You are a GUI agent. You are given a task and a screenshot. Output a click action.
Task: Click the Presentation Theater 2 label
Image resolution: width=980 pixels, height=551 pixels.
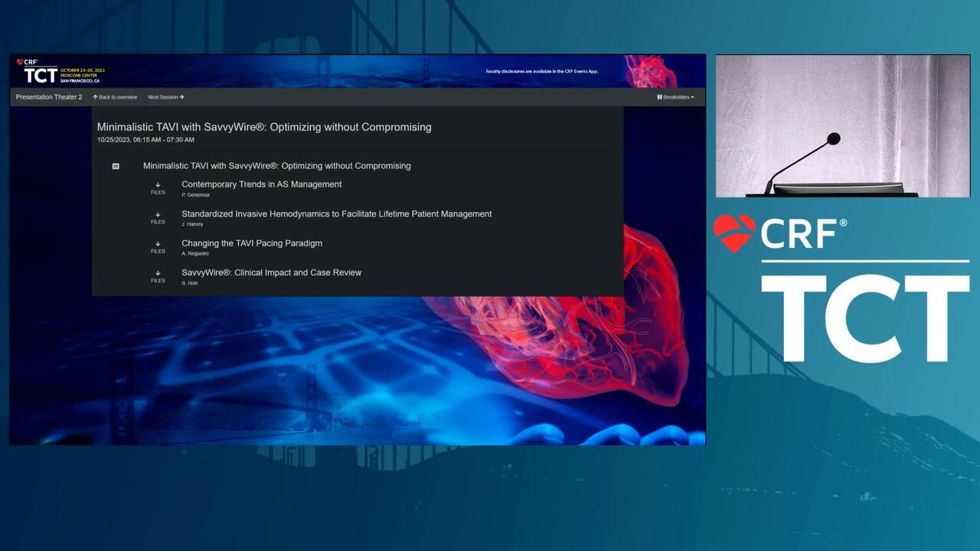click(49, 97)
